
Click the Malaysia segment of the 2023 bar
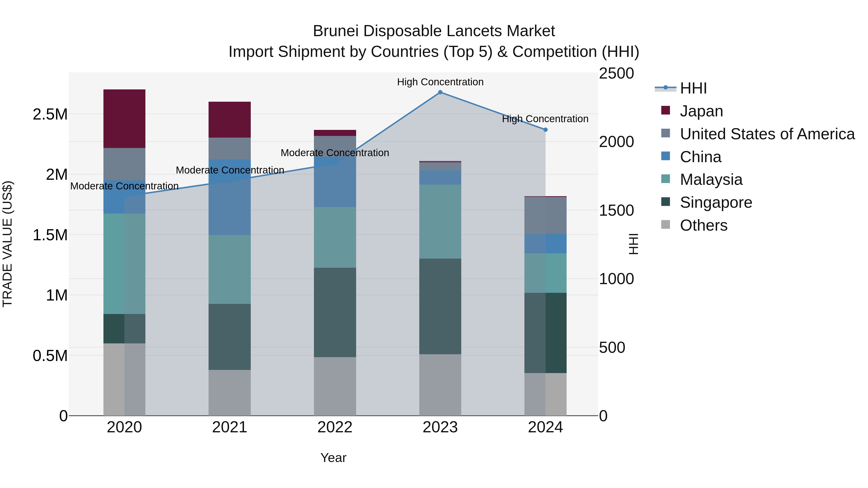(440, 222)
